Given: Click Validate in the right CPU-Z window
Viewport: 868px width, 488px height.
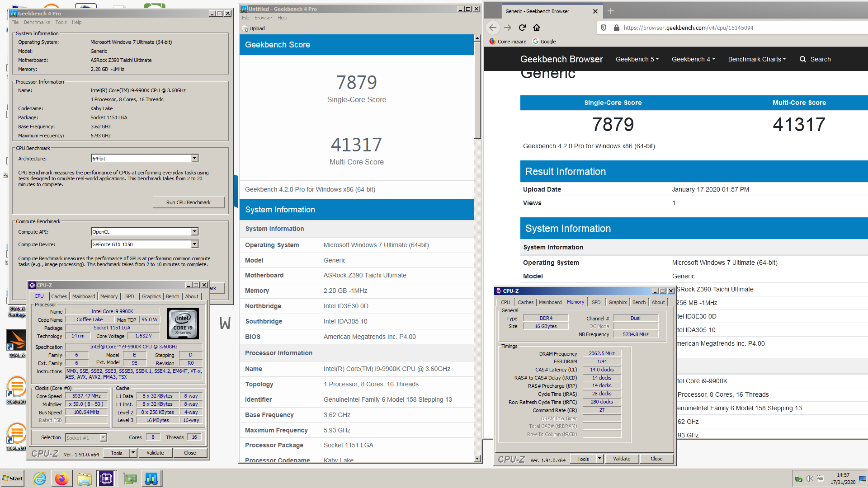Looking at the screenshot, I should (x=622, y=459).
